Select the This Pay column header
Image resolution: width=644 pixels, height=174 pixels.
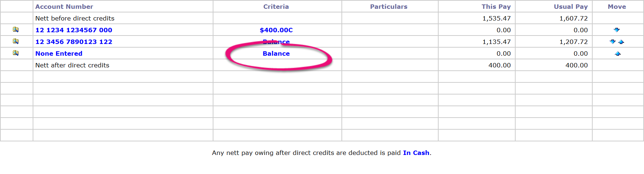pyautogui.click(x=496, y=7)
